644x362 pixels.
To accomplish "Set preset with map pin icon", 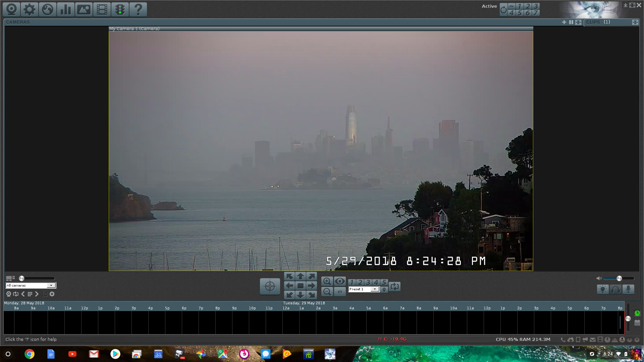I will (x=384, y=290).
